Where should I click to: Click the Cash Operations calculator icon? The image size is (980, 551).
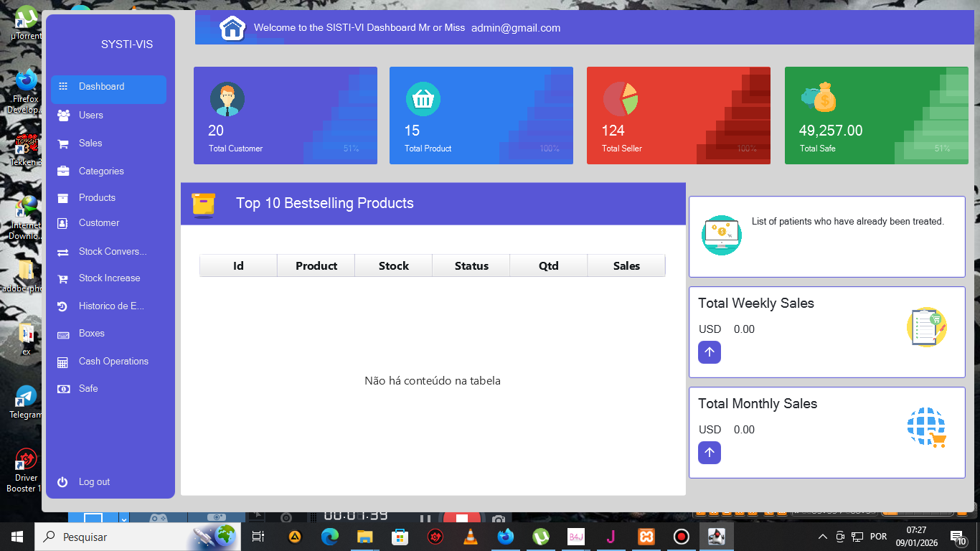(63, 362)
